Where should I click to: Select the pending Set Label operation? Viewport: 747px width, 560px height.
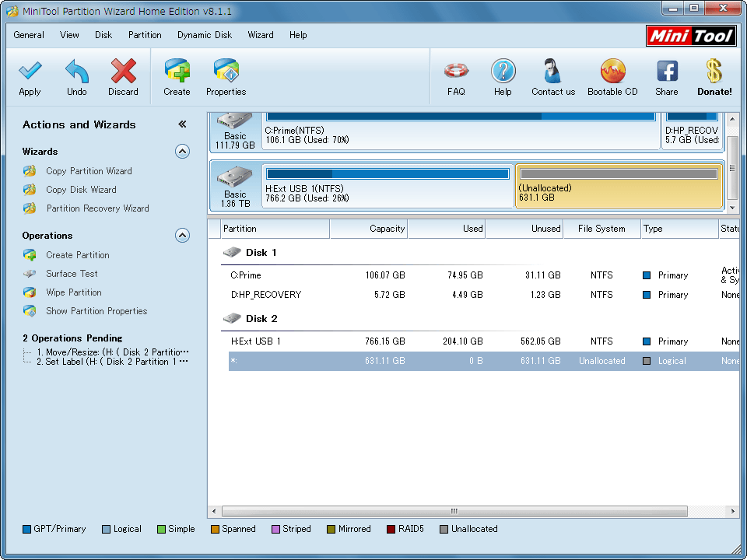pos(113,362)
